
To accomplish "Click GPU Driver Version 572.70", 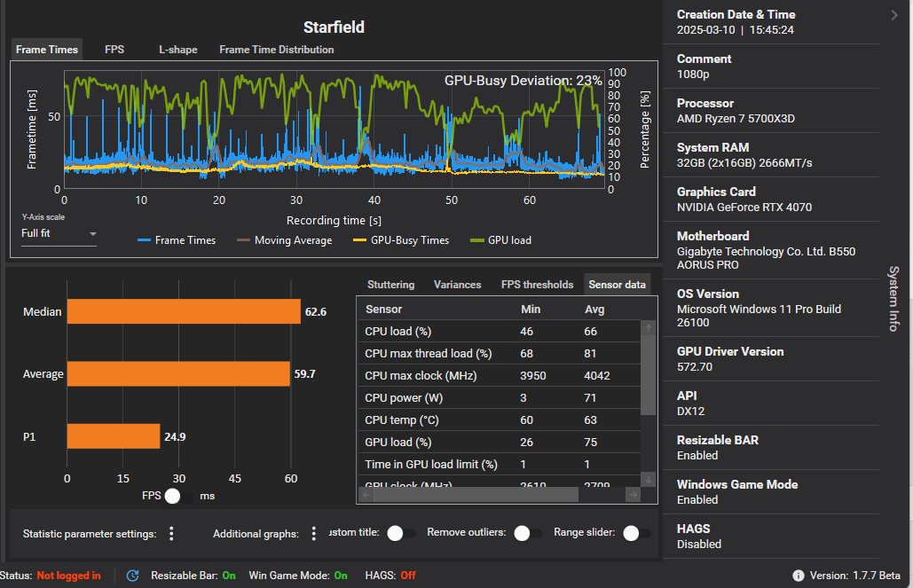I will pyautogui.click(x=694, y=367).
